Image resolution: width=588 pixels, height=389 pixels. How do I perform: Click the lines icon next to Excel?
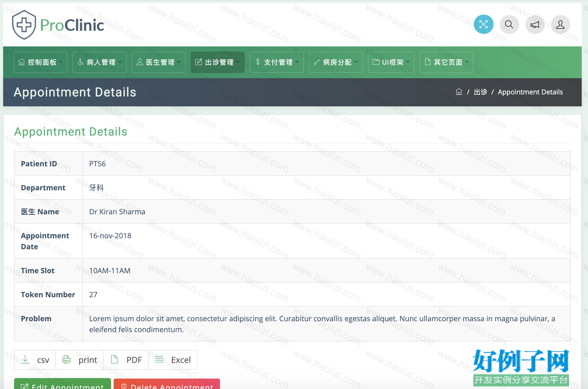pyautogui.click(x=159, y=360)
